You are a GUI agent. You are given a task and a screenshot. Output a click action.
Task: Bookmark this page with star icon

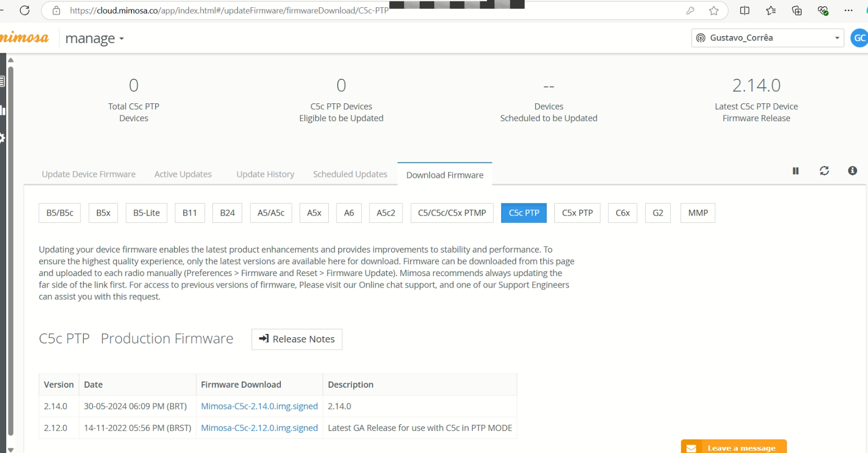click(x=714, y=10)
